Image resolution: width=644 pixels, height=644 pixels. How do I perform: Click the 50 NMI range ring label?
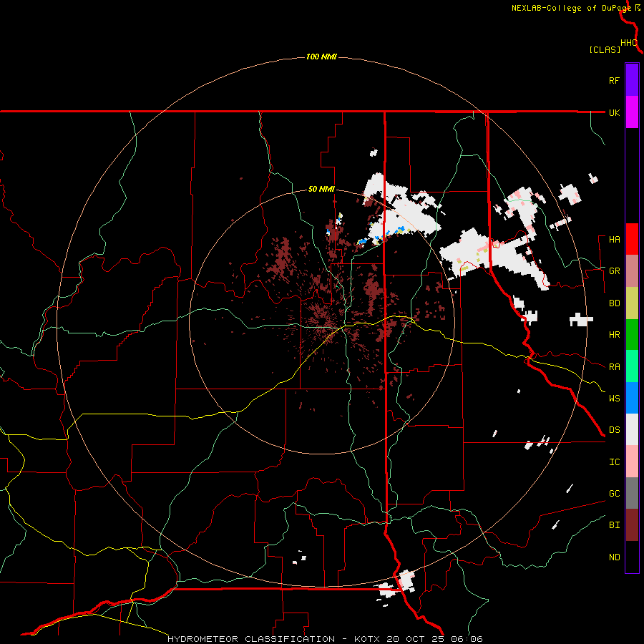pos(321,190)
